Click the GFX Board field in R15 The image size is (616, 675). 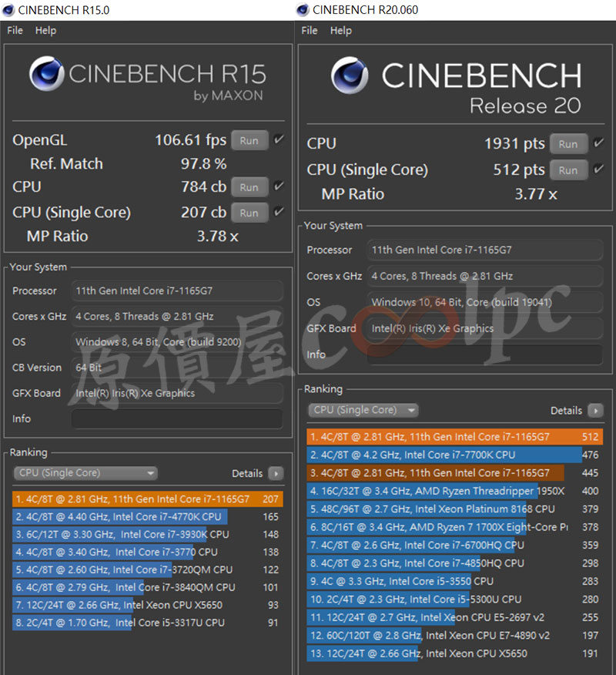177,393
